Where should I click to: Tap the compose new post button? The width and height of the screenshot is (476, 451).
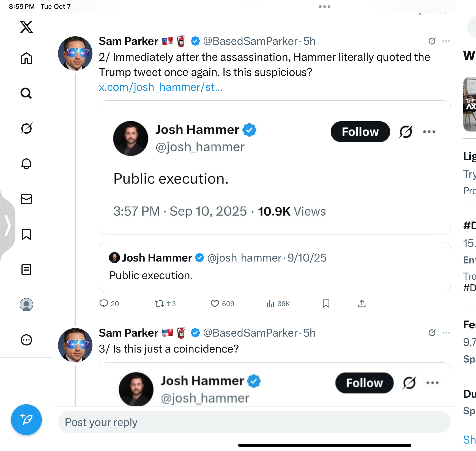(26, 420)
